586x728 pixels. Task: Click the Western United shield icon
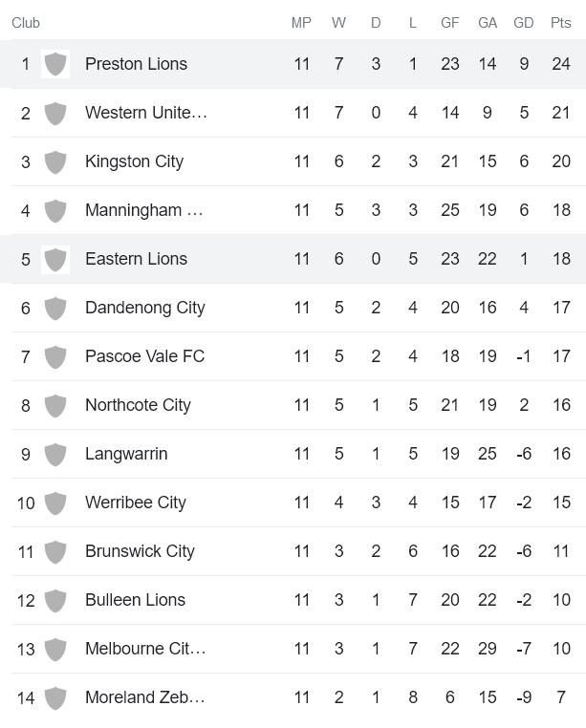[55, 113]
